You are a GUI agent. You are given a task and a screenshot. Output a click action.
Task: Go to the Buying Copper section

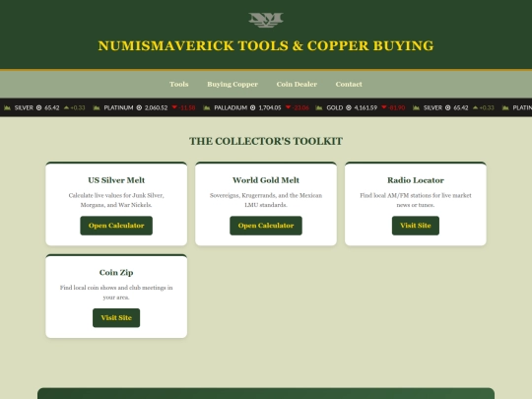coord(233,84)
